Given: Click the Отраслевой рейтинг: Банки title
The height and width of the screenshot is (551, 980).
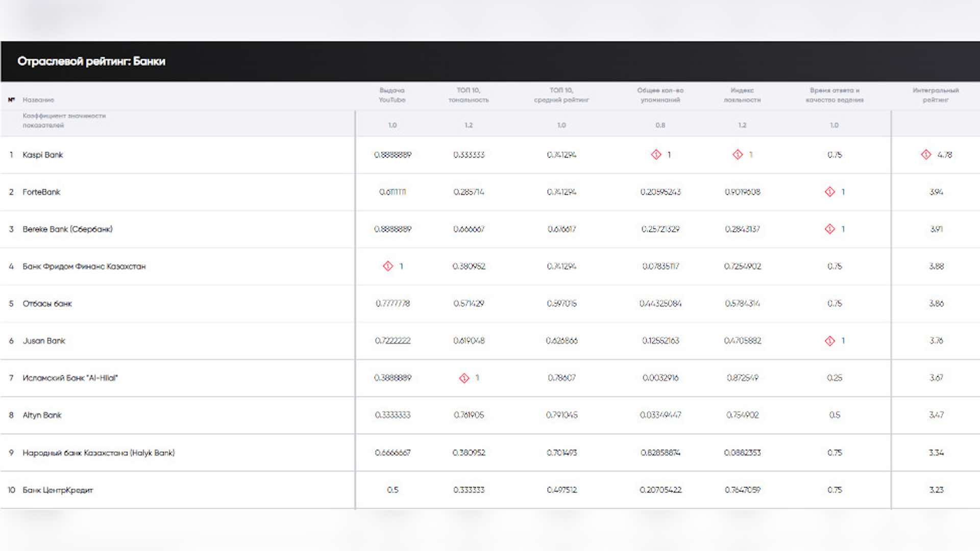Looking at the screenshot, I should click(91, 61).
